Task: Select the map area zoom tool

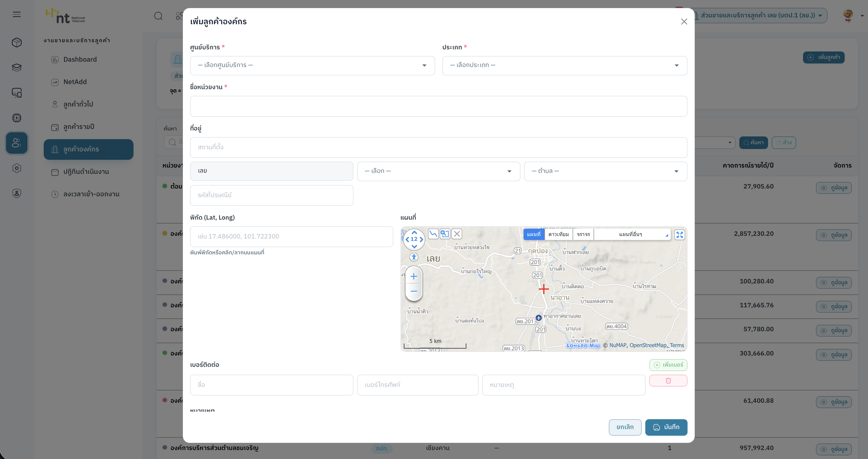Action: [445, 234]
